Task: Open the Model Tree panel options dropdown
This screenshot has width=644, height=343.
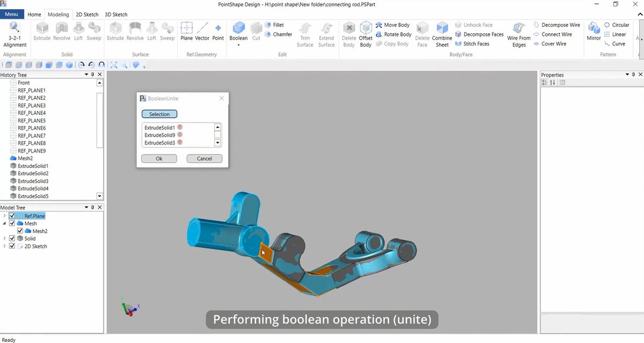Action: 86,207
